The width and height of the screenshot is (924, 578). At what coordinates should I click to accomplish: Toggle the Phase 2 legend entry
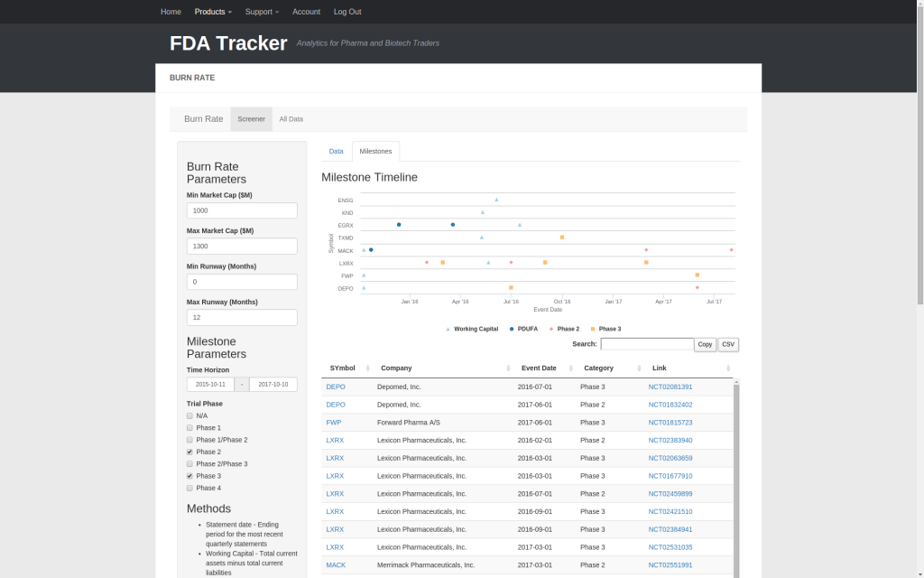[564, 329]
